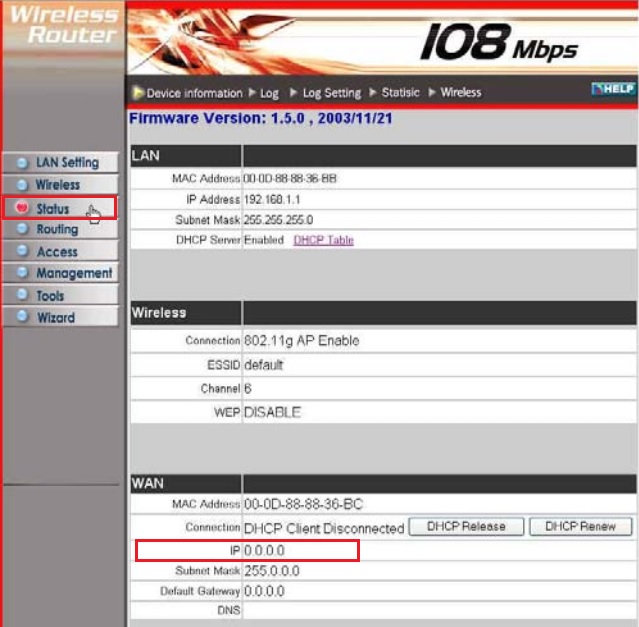Select ESSID value default
Viewport: 639px width, 627px height.
point(264,365)
